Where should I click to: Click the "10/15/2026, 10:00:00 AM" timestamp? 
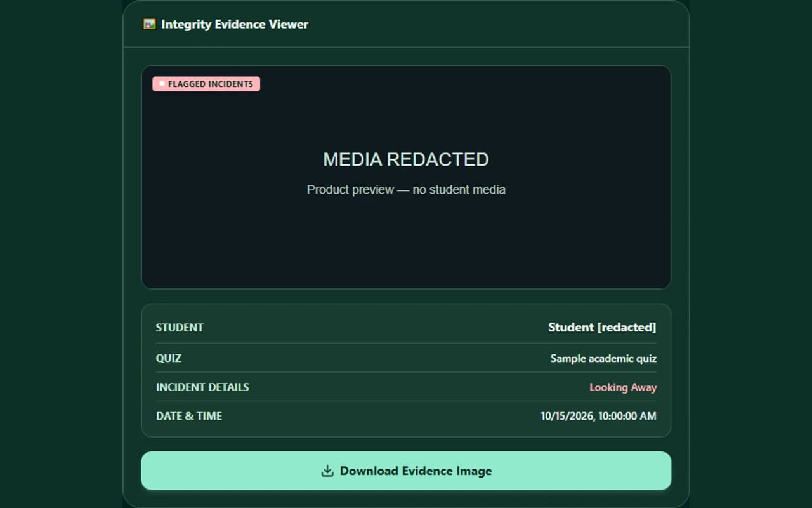[598, 416]
